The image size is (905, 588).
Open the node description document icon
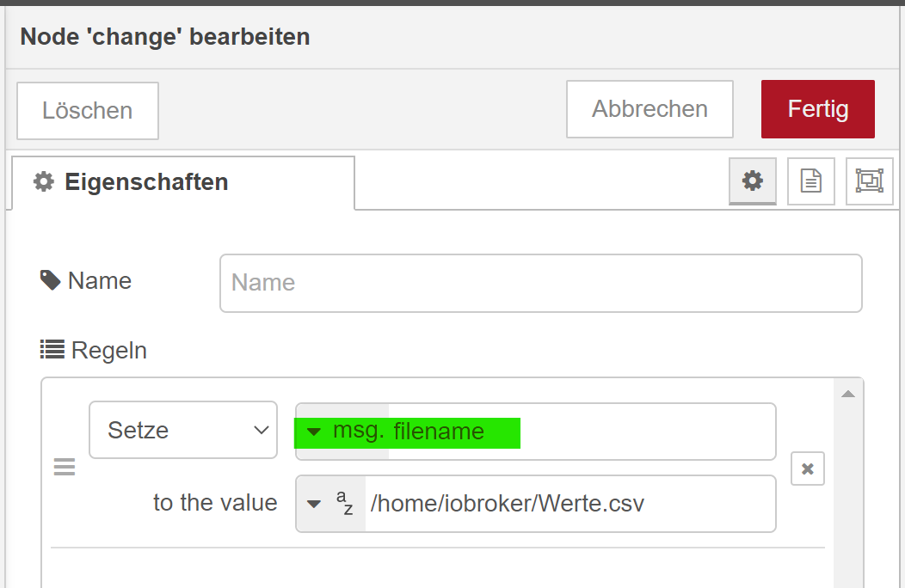(810, 181)
